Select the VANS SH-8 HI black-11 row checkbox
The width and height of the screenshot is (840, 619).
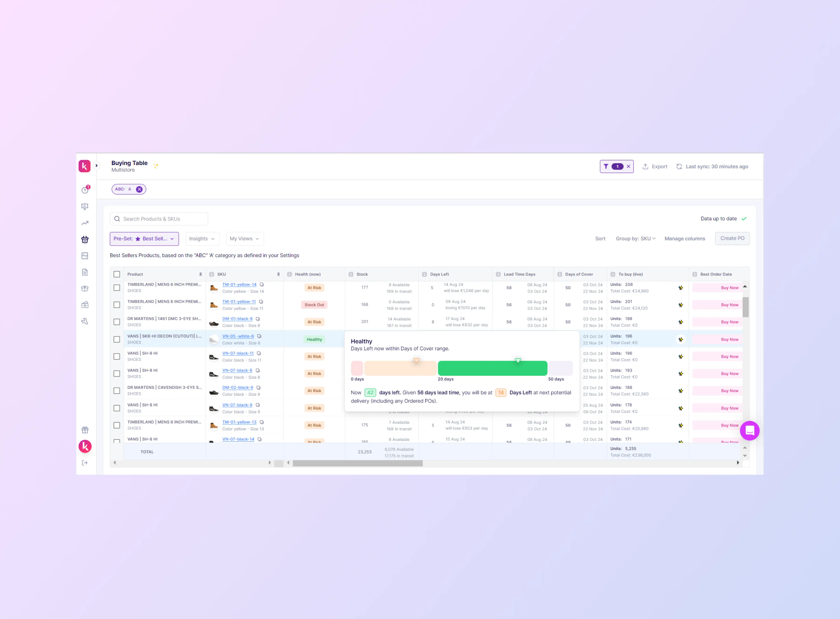(x=117, y=356)
